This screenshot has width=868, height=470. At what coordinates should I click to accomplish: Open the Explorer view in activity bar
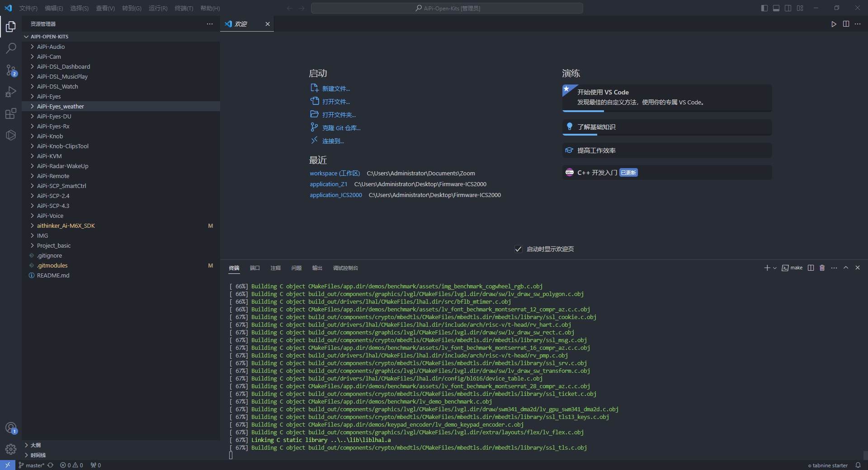click(x=11, y=27)
